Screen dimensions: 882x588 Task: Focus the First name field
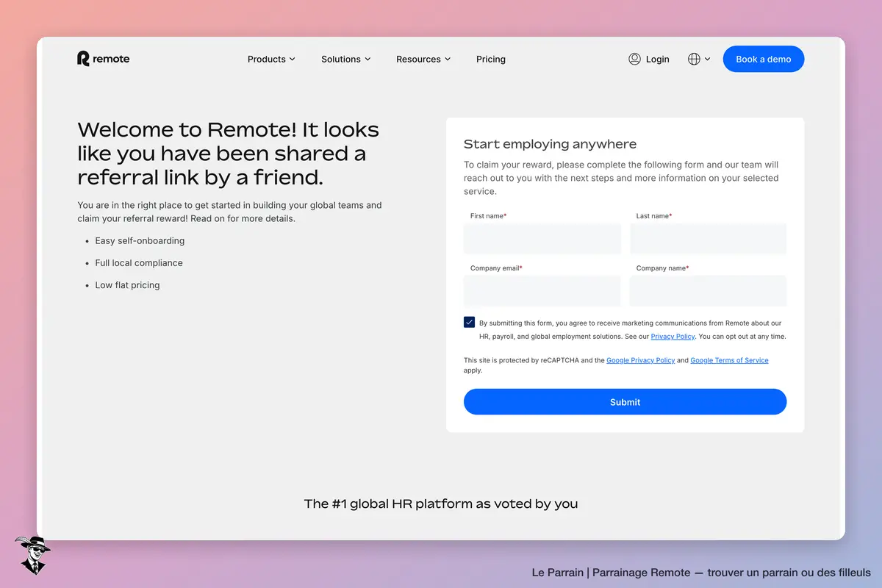(542, 239)
